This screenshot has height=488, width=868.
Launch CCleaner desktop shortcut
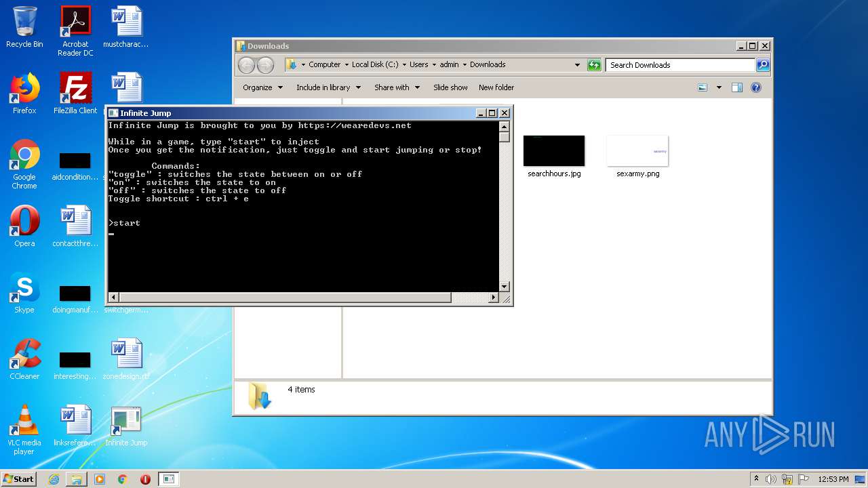pyautogui.click(x=24, y=359)
